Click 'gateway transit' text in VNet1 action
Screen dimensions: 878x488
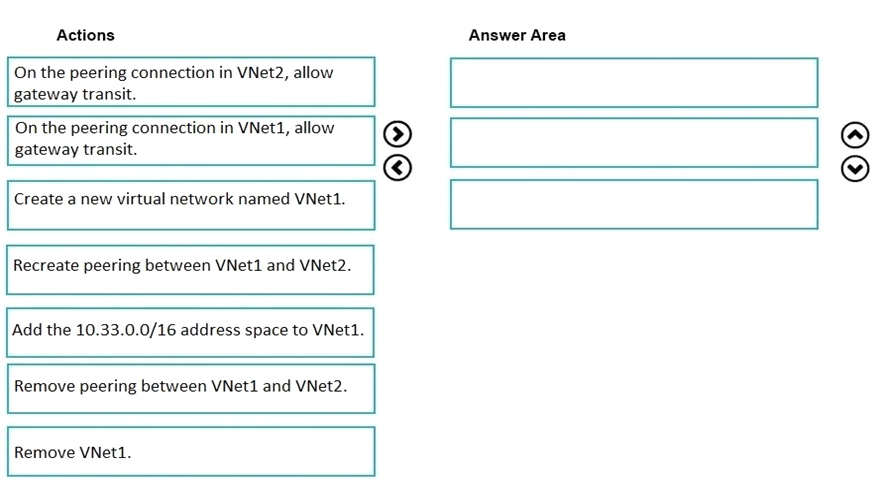(76, 149)
